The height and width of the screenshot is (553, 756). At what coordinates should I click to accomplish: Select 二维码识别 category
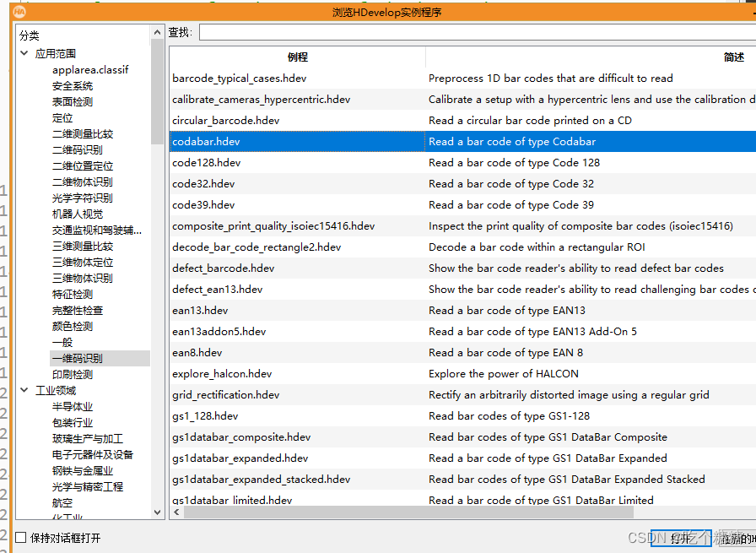click(77, 149)
